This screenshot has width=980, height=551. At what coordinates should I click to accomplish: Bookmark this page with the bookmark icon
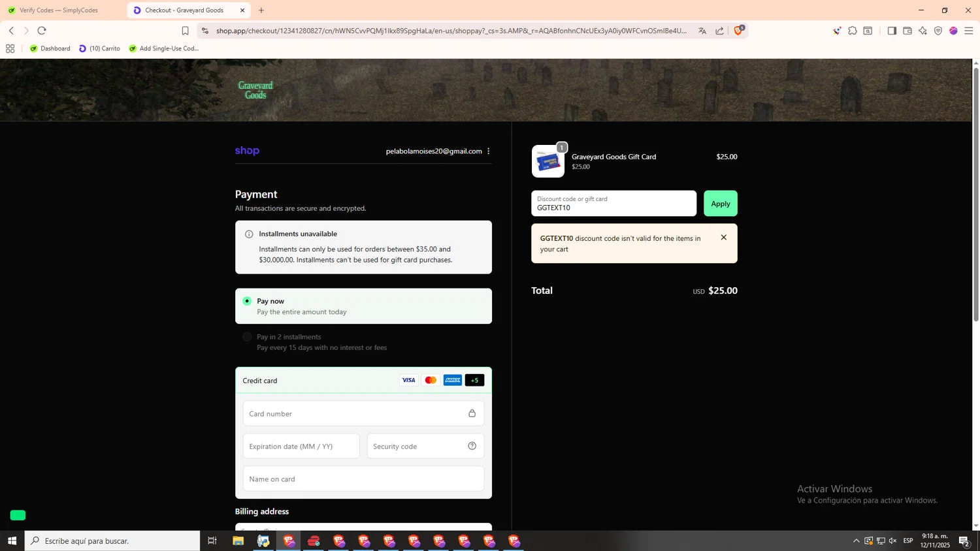185,31
